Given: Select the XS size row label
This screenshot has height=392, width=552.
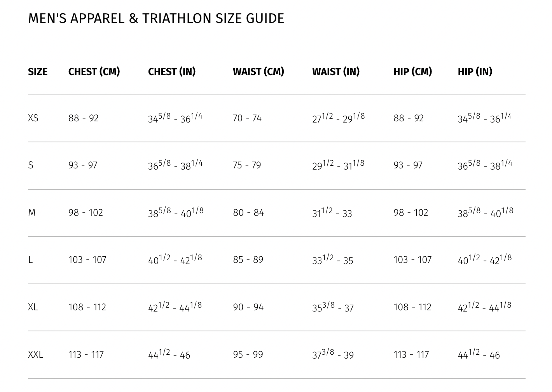Looking at the screenshot, I should pyautogui.click(x=33, y=118).
